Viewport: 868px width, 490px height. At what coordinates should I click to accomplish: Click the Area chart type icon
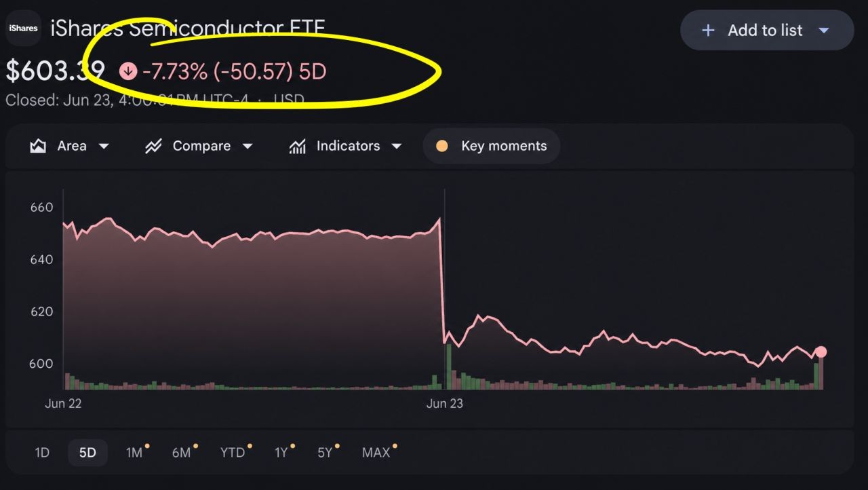(38, 146)
